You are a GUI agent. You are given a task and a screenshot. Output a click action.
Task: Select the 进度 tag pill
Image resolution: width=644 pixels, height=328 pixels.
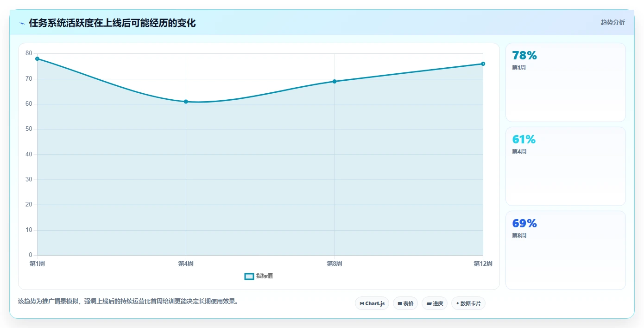click(435, 303)
